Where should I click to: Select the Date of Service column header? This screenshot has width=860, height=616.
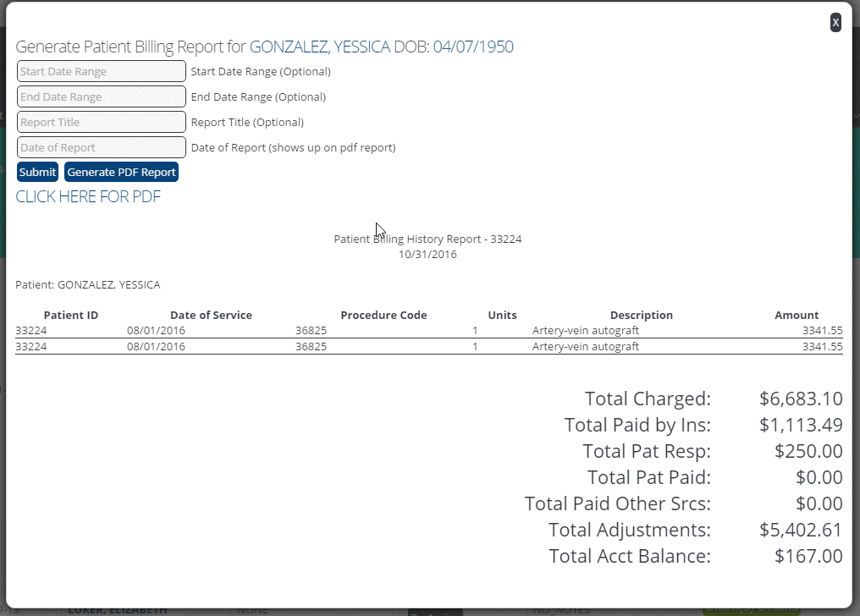(211, 315)
